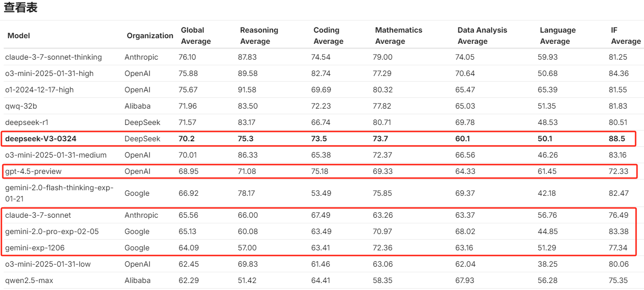The height and width of the screenshot is (290, 644).
Task: Click the o1-2024-12-17-high model name
Action: tap(39, 90)
